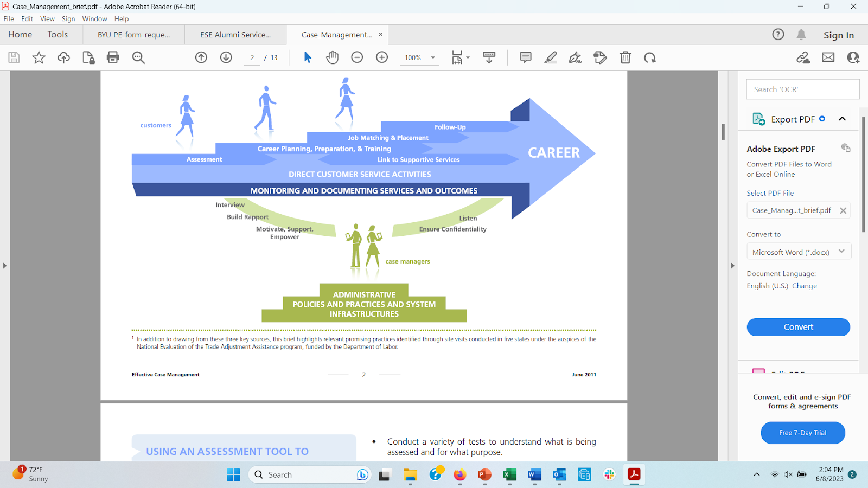
Task: Open the Find text magnifier tool
Action: tap(138, 57)
